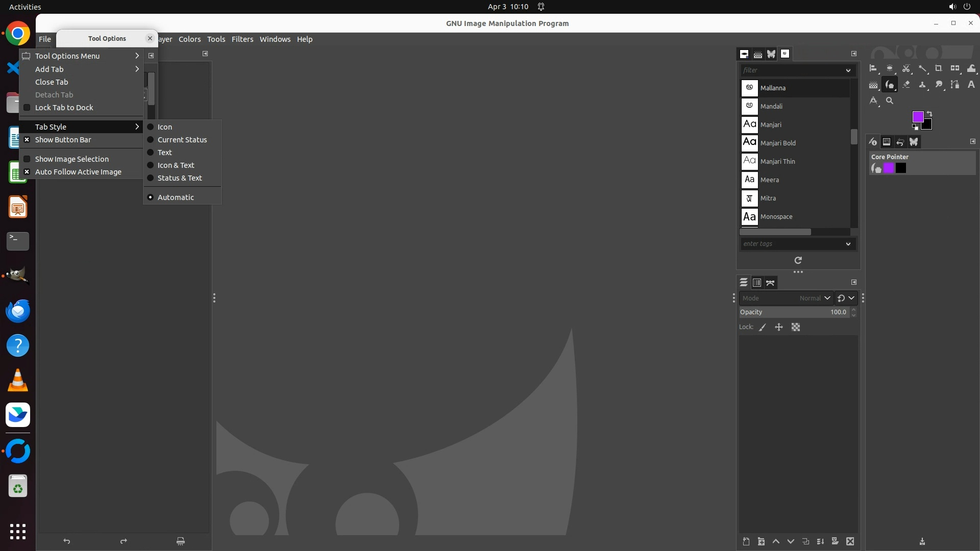The width and height of the screenshot is (980, 551).
Task: Expand the 'enter tags' dropdown arrow
Action: tap(848, 244)
